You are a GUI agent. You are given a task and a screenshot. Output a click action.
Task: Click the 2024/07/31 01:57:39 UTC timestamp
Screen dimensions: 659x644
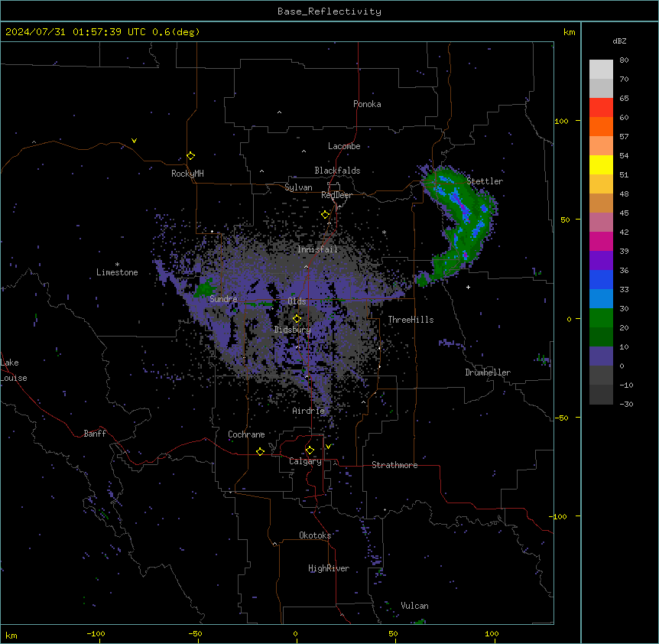pos(76,32)
